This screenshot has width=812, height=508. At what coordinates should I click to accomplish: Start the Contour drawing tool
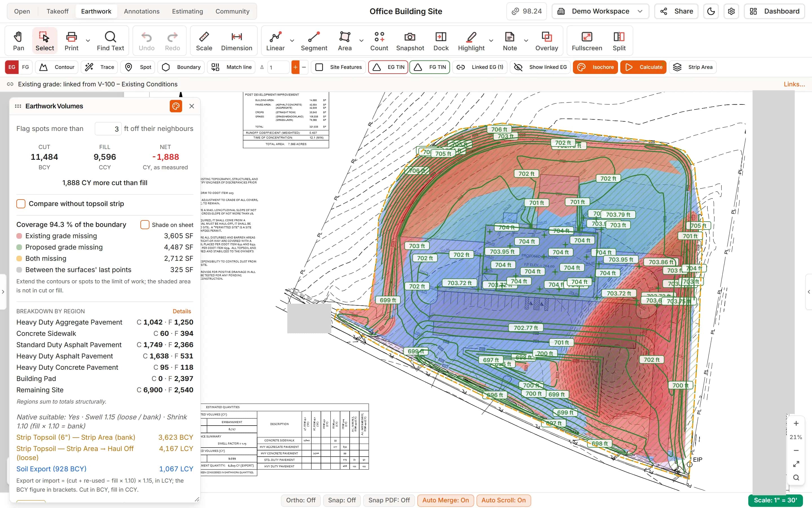57,67
